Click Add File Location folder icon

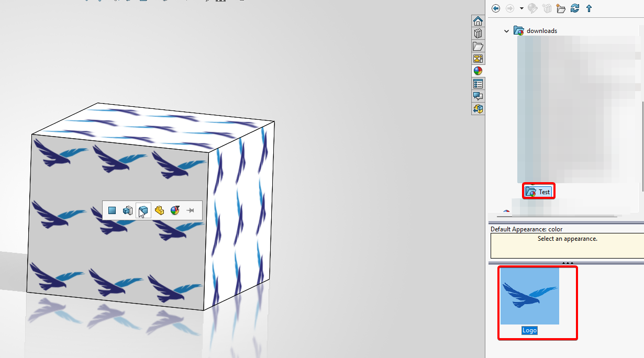click(x=561, y=8)
